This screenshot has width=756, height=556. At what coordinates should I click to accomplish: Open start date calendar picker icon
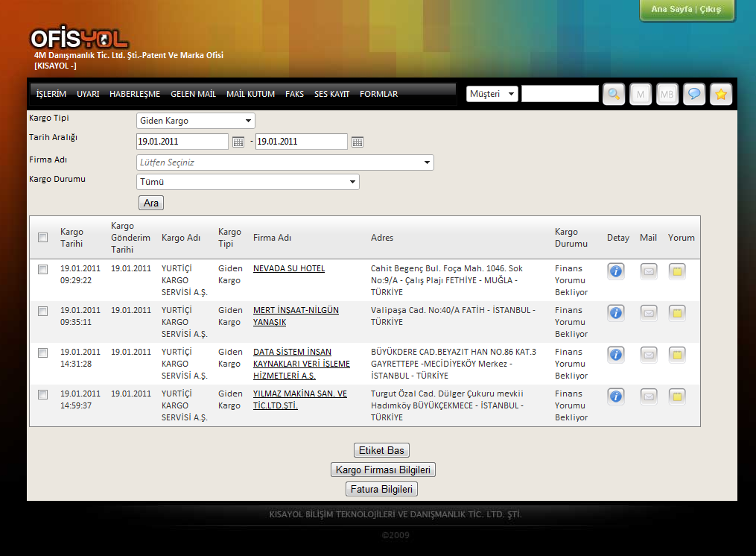click(238, 142)
